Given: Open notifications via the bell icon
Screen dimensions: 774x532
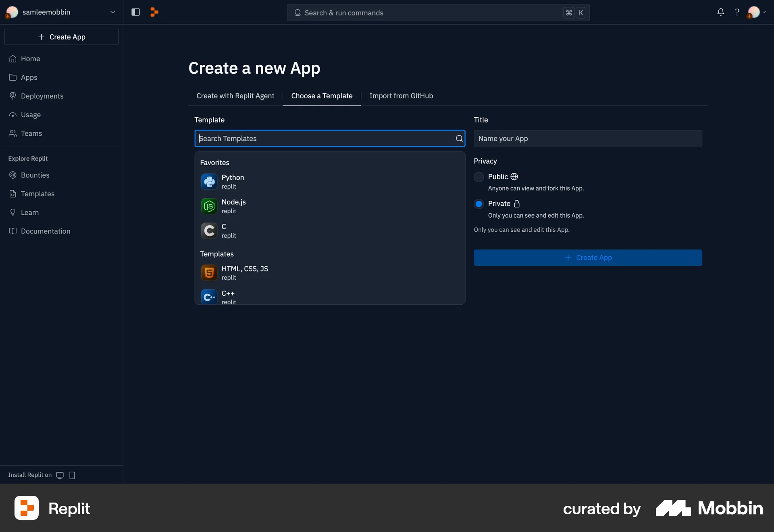Looking at the screenshot, I should coord(720,12).
